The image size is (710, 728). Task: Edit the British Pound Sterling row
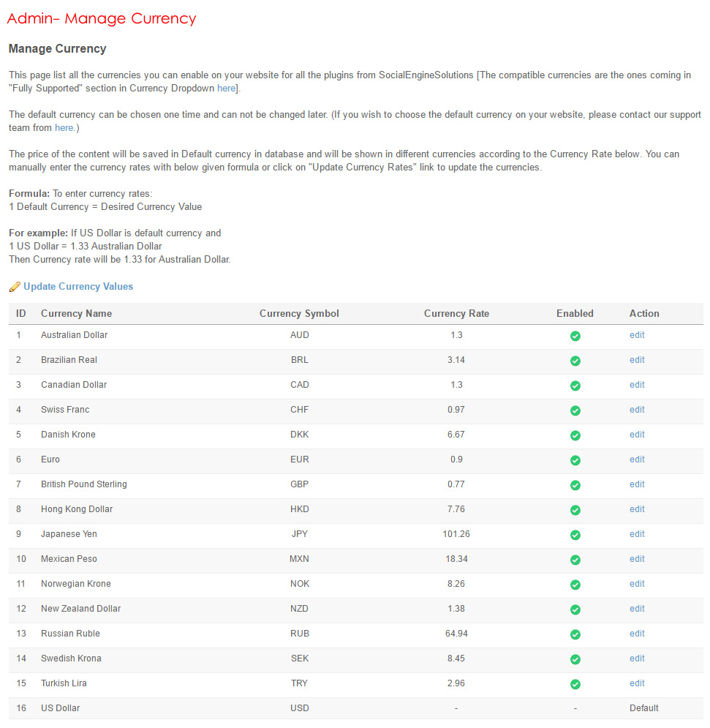(637, 484)
